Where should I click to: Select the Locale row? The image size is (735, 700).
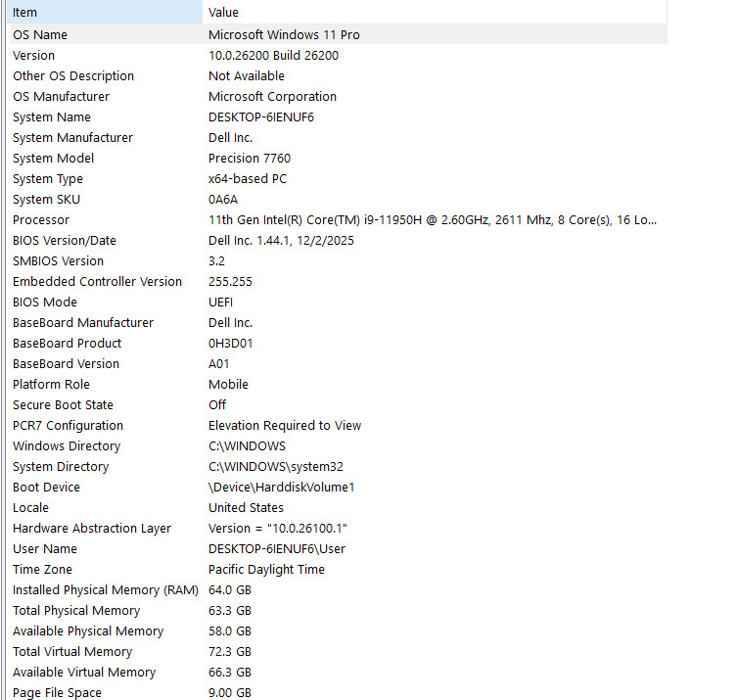[x=339, y=508]
